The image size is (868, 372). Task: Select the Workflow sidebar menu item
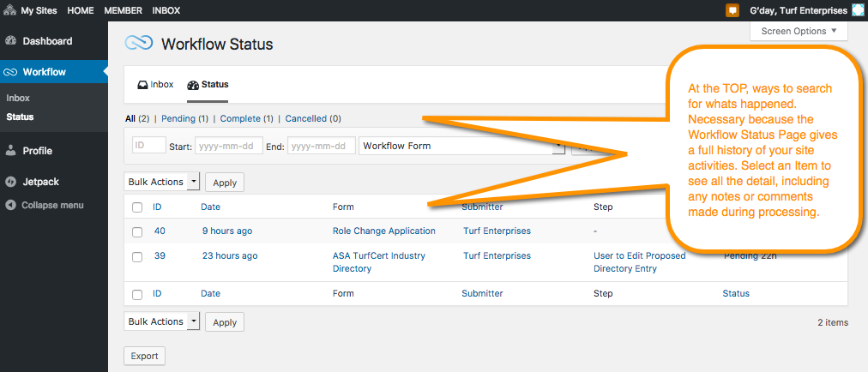point(54,72)
